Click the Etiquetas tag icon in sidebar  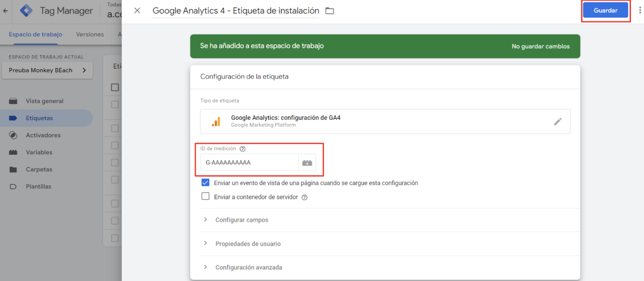[x=13, y=118]
